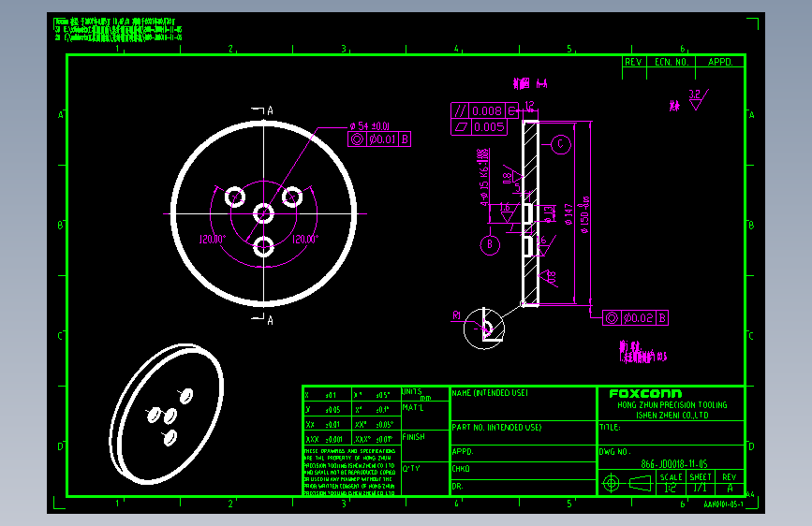Screen dimensions: 812x526
Task: Click the third-angle projection symbol
Action: click(x=627, y=484)
